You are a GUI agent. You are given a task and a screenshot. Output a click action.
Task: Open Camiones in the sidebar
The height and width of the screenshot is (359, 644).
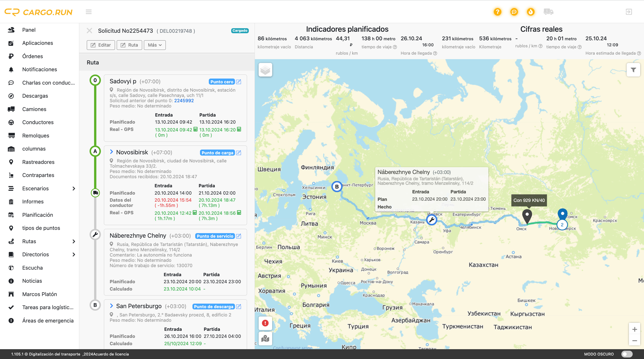click(x=34, y=109)
